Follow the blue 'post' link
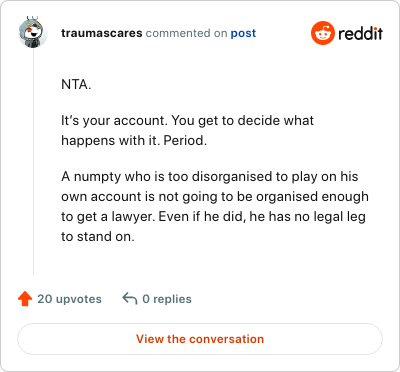Viewport: 400px width, 372px height. [243, 33]
